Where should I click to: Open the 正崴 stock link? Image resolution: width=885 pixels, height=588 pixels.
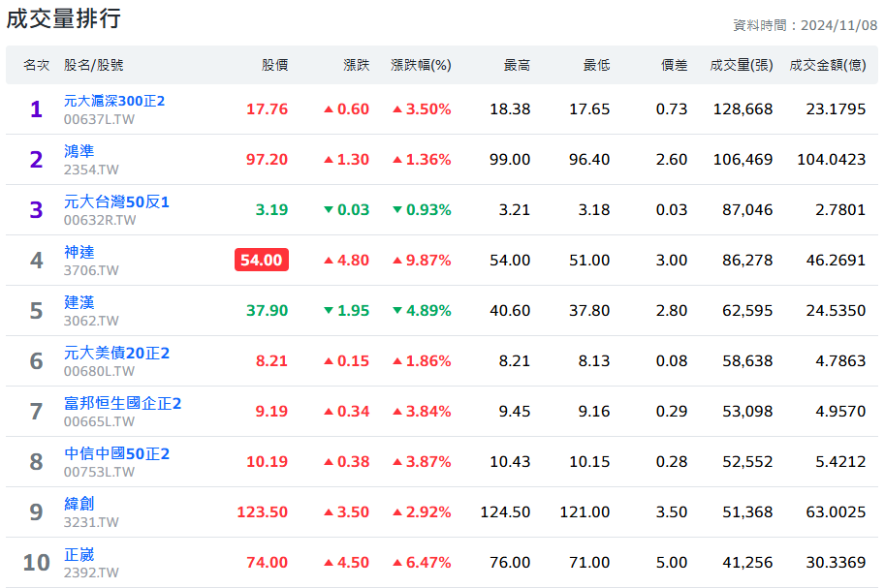pos(79,554)
